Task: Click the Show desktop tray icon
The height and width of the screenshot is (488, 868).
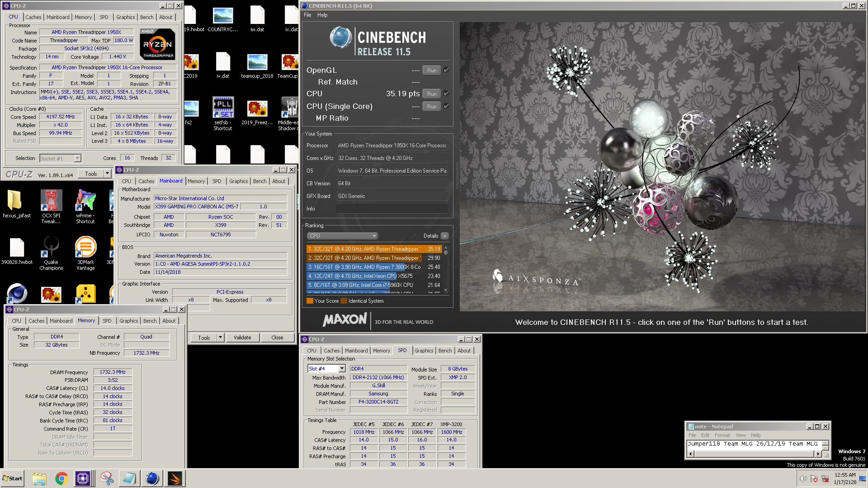Action: [863, 479]
